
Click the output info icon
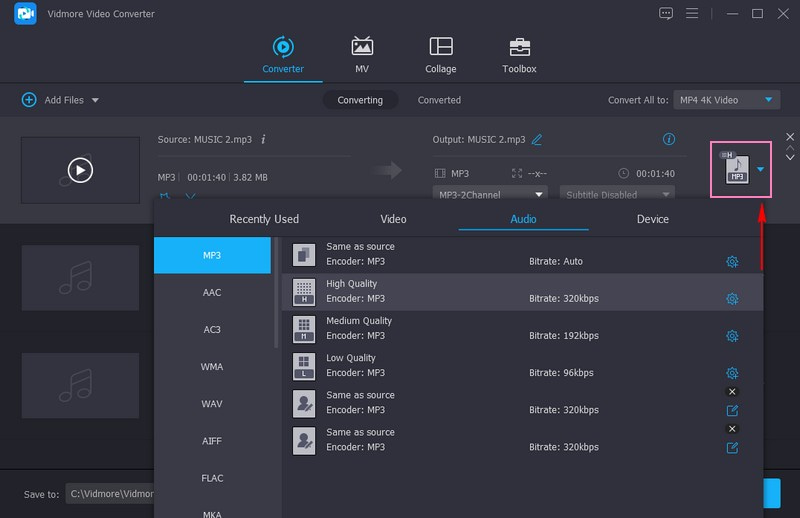pyautogui.click(x=669, y=139)
